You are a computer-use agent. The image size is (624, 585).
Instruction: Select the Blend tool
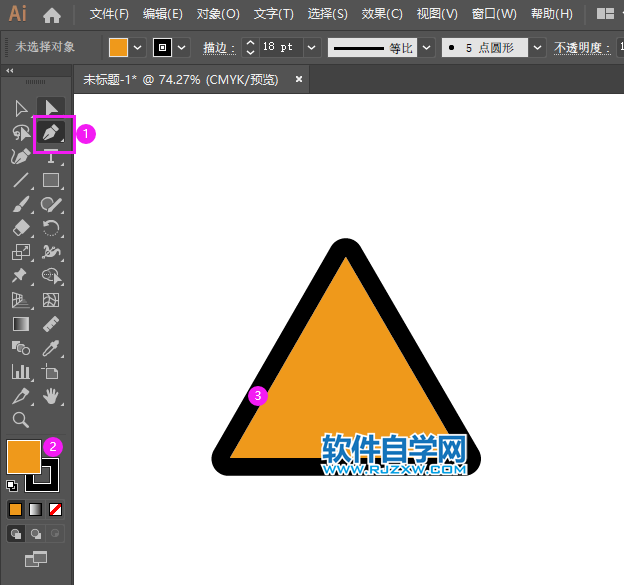[21, 348]
